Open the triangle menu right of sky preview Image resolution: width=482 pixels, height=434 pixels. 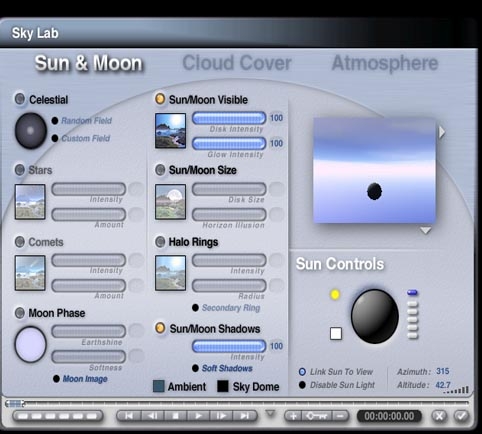pyautogui.click(x=442, y=132)
